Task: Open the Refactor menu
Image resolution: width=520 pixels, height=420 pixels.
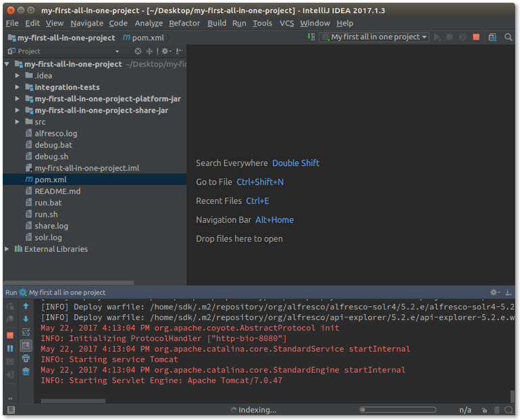Action: point(184,23)
